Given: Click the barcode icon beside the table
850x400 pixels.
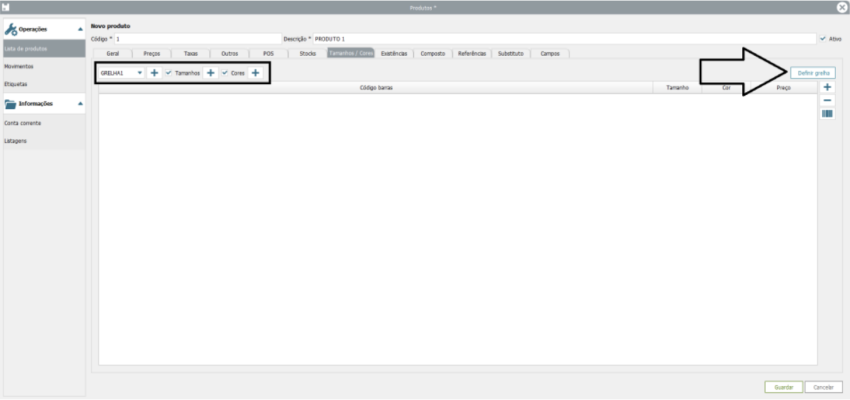Looking at the screenshot, I should pyautogui.click(x=827, y=114).
